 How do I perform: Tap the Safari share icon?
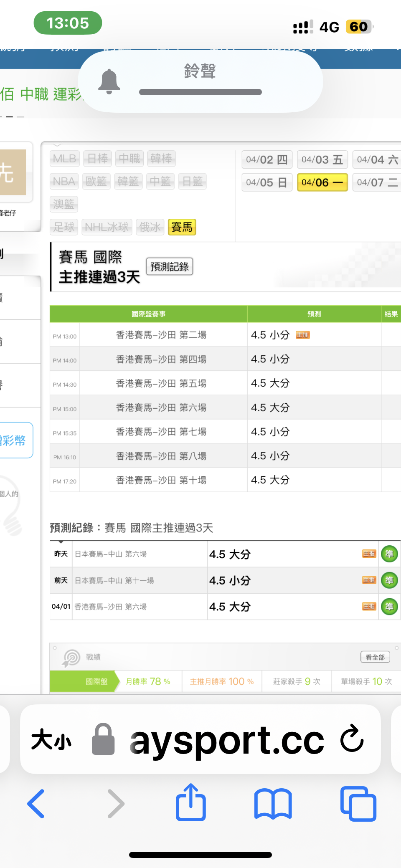point(191,802)
